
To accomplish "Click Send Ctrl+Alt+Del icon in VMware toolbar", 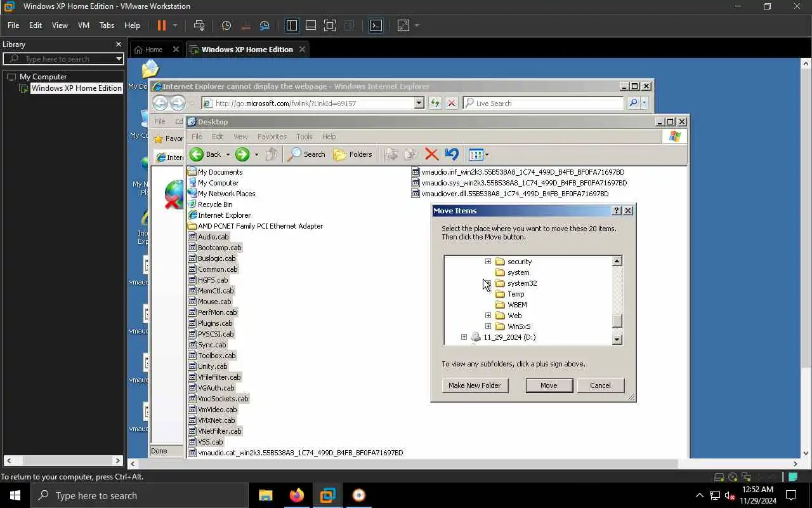I will (x=199, y=25).
